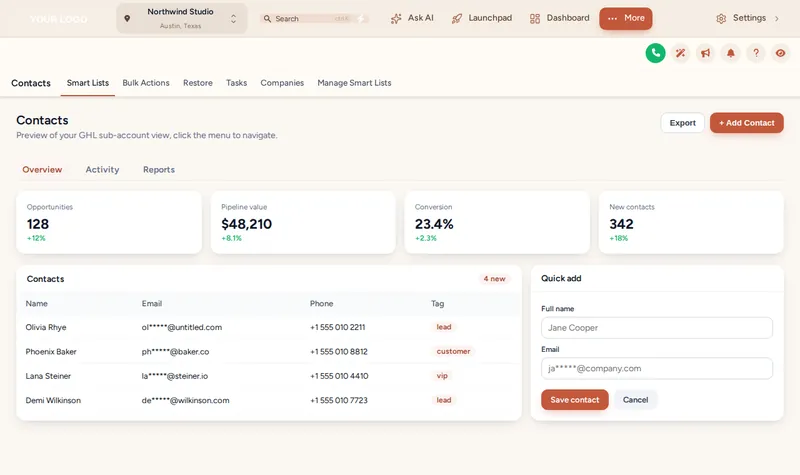Select contact Lana Steiner
Screen dimensions: 800x475
(x=48, y=376)
